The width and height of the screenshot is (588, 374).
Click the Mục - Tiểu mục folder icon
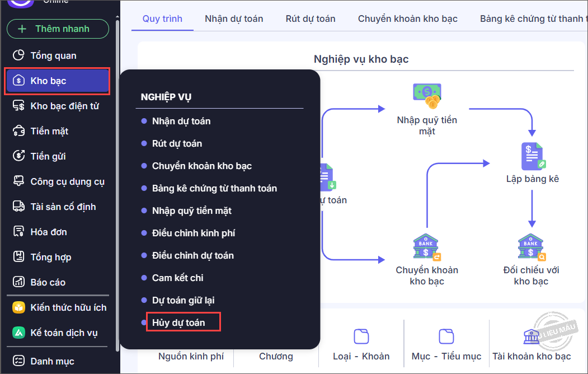click(x=446, y=336)
